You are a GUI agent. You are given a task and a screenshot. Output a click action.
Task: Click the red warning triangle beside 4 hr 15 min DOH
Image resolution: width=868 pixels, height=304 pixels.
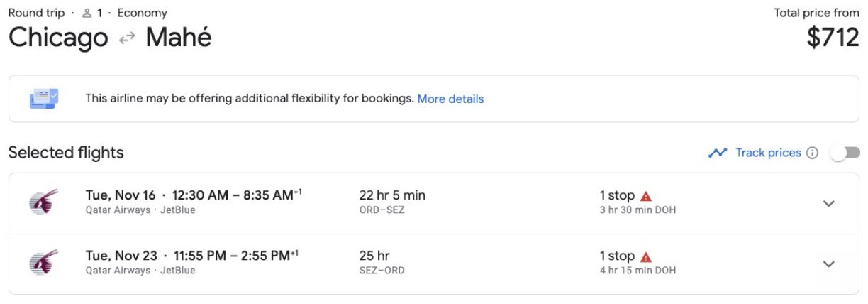coord(645,256)
